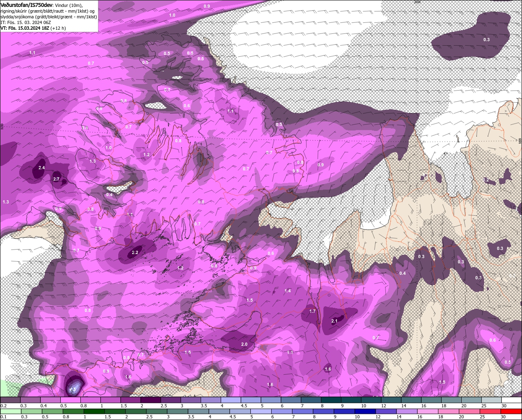Click the 2.2 precipitation value on the map
522x420 pixels.
(135, 253)
